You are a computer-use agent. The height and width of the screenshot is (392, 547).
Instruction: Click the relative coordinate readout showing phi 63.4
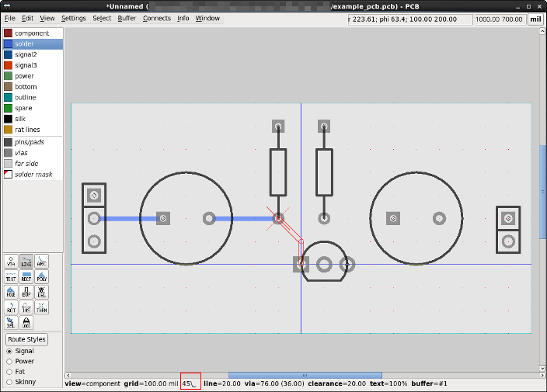(x=410, y=19)
